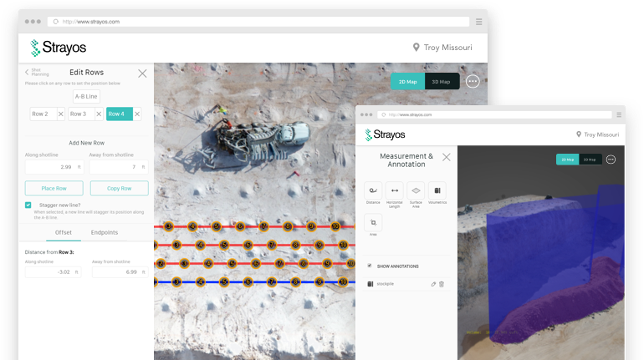Uncheck Show Annotations checkbox
The height and width of the screenshot is (360, 644).
point(370,266)
